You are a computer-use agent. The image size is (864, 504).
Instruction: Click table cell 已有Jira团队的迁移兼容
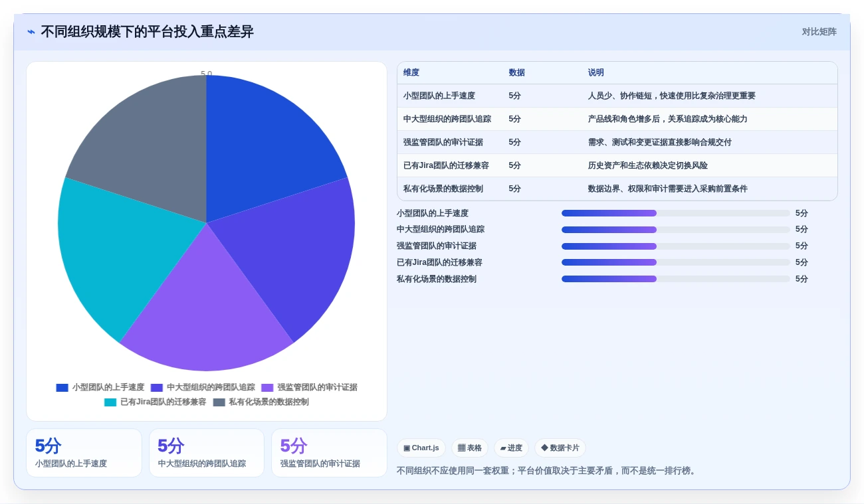[446, 165]
